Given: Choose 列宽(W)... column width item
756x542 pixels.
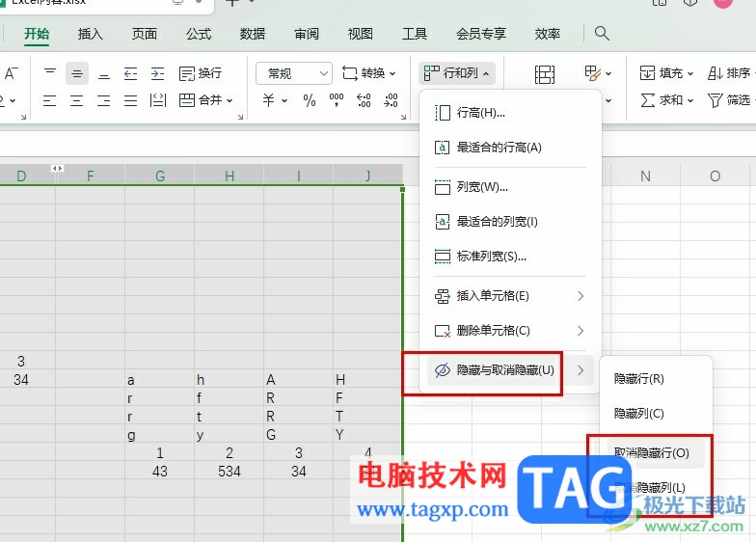Looking at the screenshot, I should [511, 187].
